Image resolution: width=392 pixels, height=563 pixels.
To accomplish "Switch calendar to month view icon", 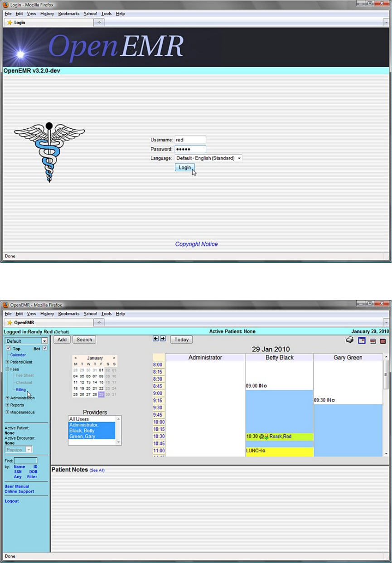I will tap(383, 341).
